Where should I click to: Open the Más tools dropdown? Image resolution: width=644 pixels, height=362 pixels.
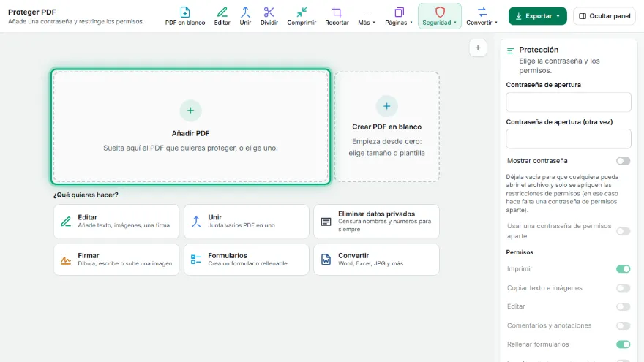(x=367, y=16)
